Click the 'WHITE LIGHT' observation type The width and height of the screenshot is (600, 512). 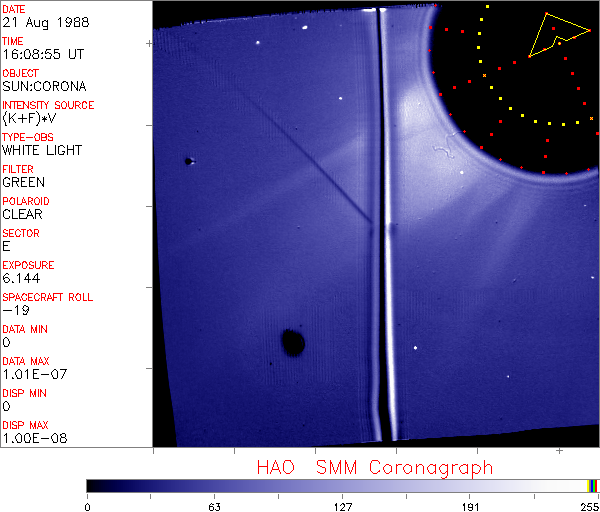[42, 150]
